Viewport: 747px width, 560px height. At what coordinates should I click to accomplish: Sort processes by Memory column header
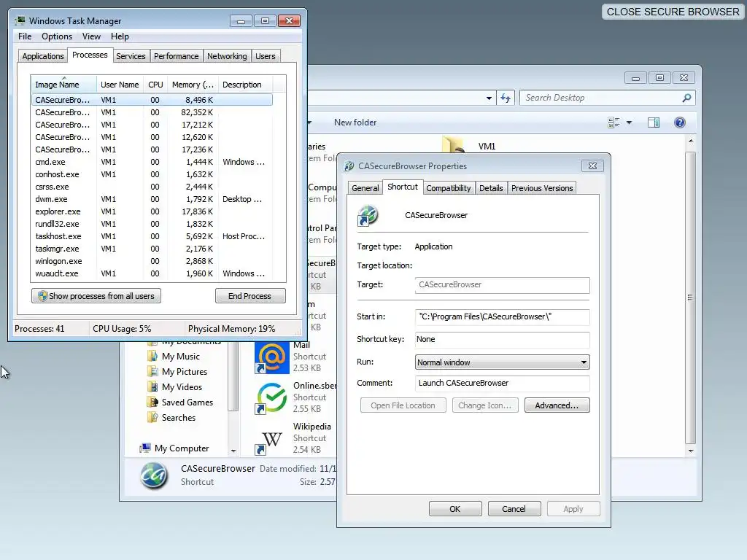[193, 85]
